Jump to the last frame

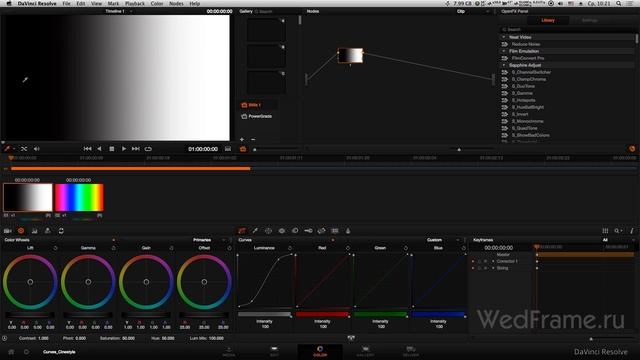click(136, 149)
